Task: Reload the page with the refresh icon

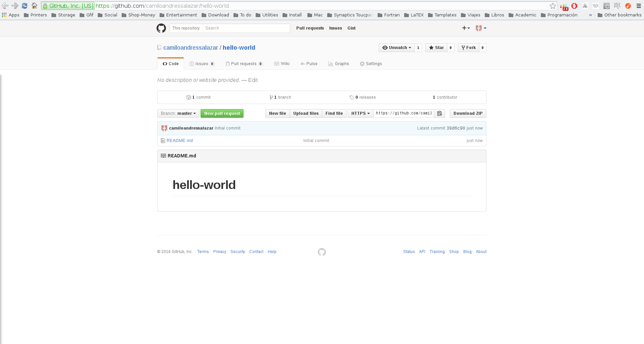Action: (25, 6)
